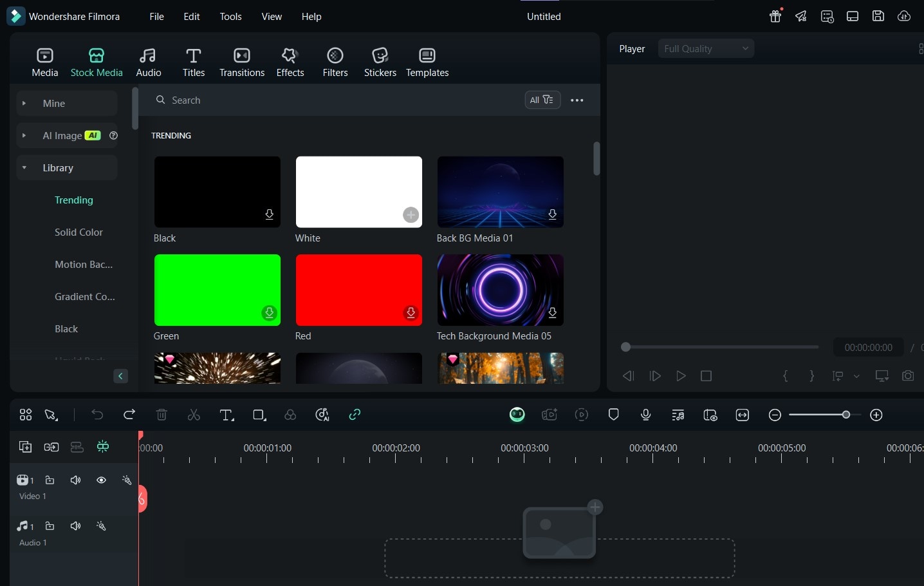Click the Save project icon
924x586 pixels.
pyautogui.click(x=878, y=17)
